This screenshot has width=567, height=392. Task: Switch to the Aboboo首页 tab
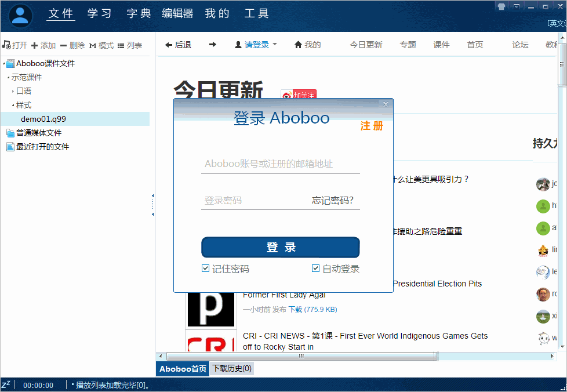pyautogui.click(x=183, y=369)
